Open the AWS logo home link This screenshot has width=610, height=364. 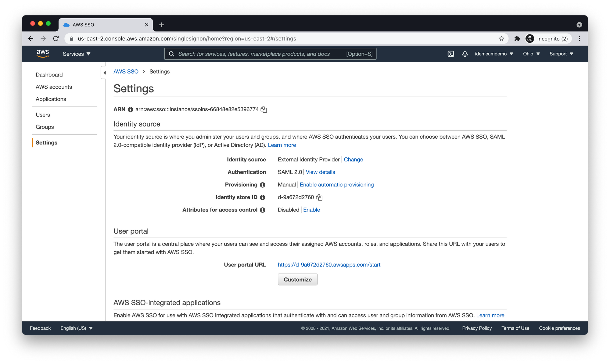(43, 54)
